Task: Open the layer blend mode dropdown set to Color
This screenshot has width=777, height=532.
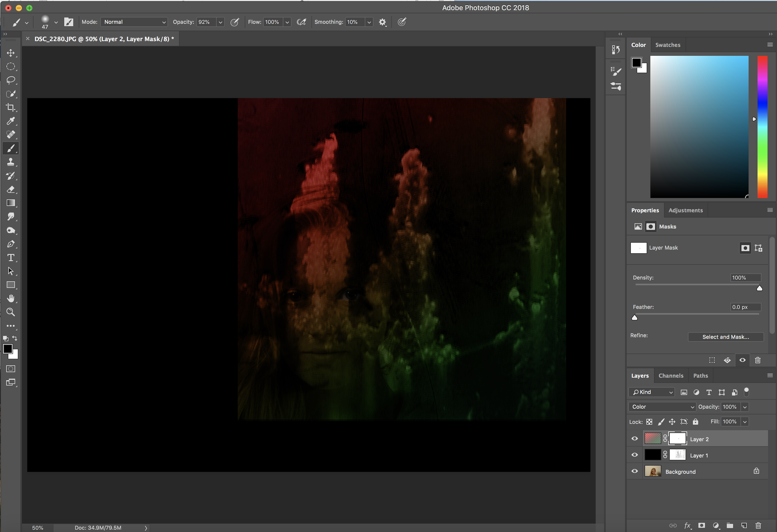Action: pos(662,407)
